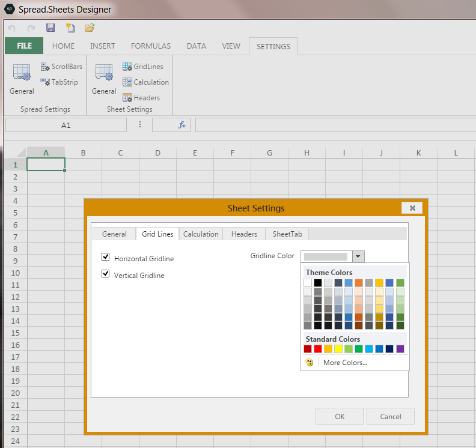Confirm with the OK button

click(340, 416)
